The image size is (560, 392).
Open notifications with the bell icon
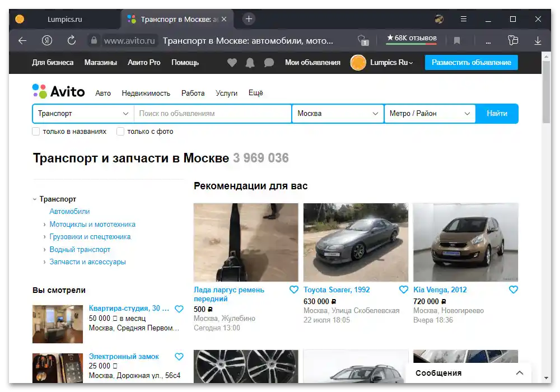coord(250,63)
